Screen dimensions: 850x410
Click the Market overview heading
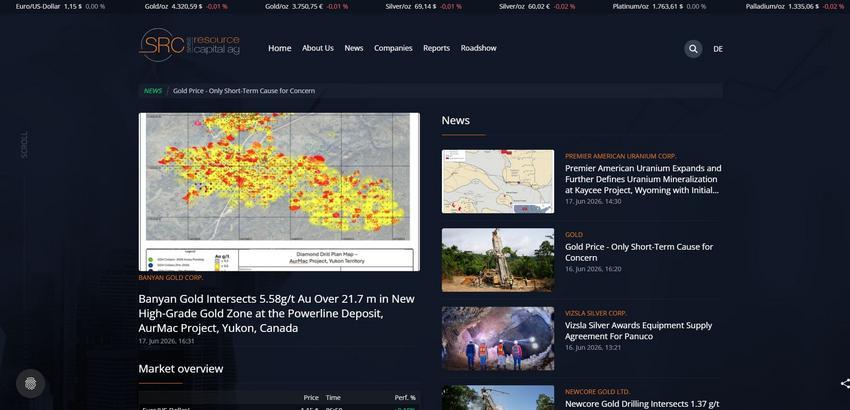pyautogui.click(x=181, y=369)
